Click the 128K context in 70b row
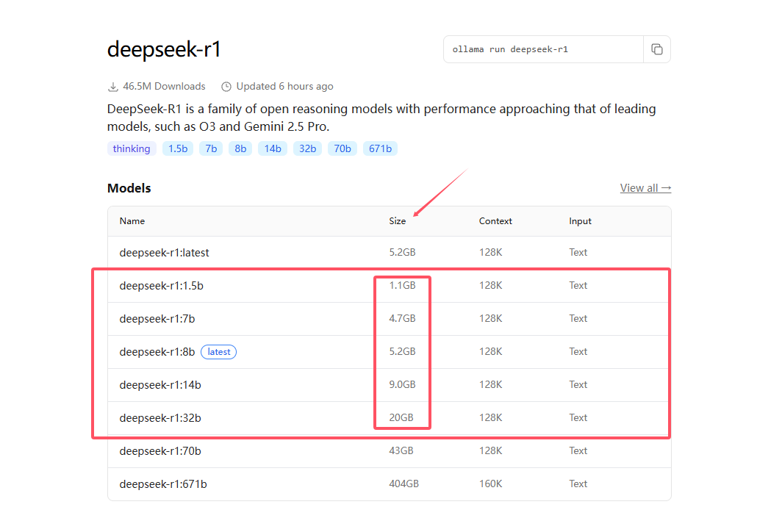Screen dimensions: 782x532 (491, 450)
